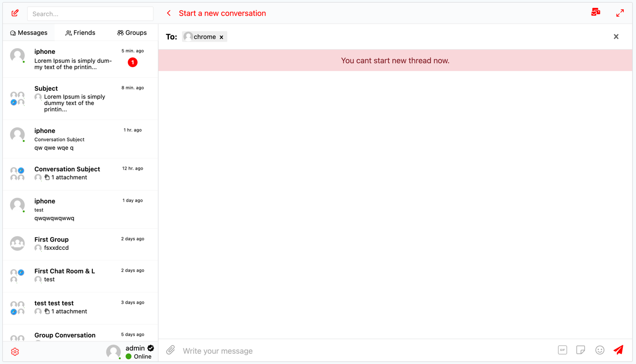The image size is (636, 364).
Task: Open the mark conversations icon in the header
Action: click(x=596, y=11)
